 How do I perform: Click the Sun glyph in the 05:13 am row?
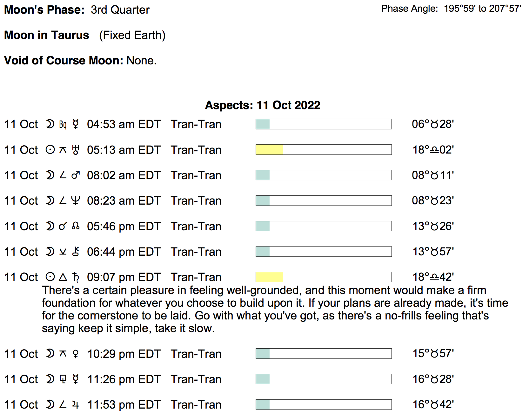[50, 150]
